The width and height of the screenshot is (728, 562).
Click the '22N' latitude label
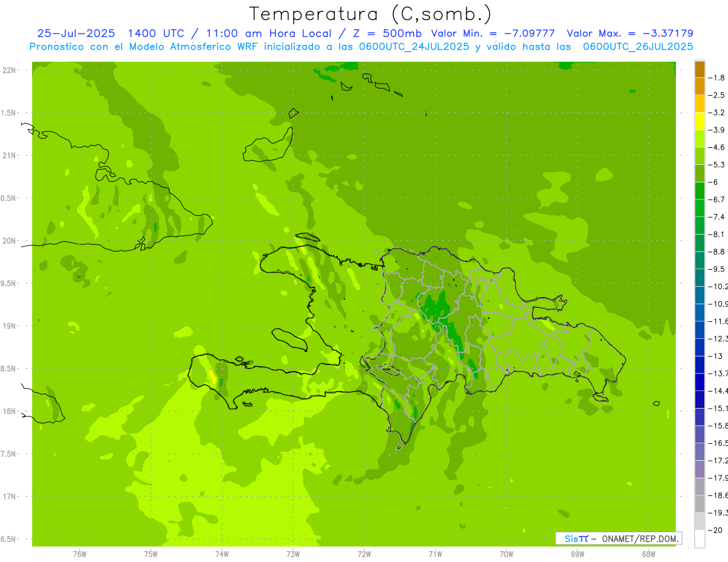pyautogui.click(x=9, y=70)
